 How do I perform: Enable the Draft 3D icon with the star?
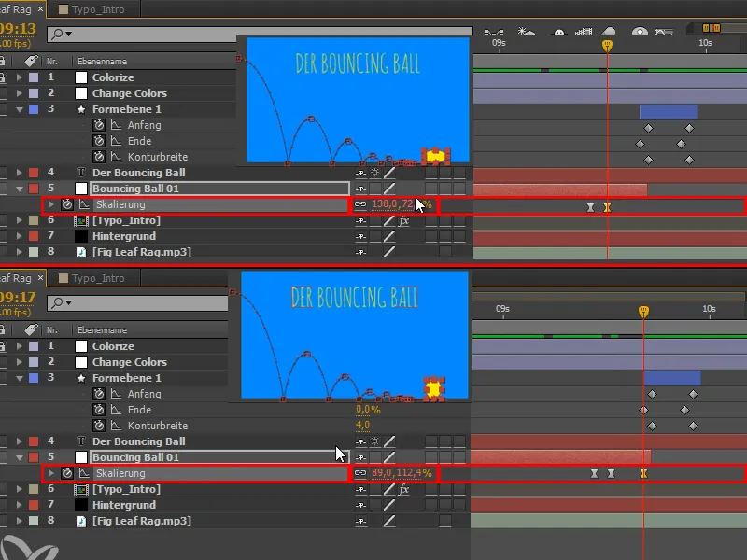click(x=527, y=32)
